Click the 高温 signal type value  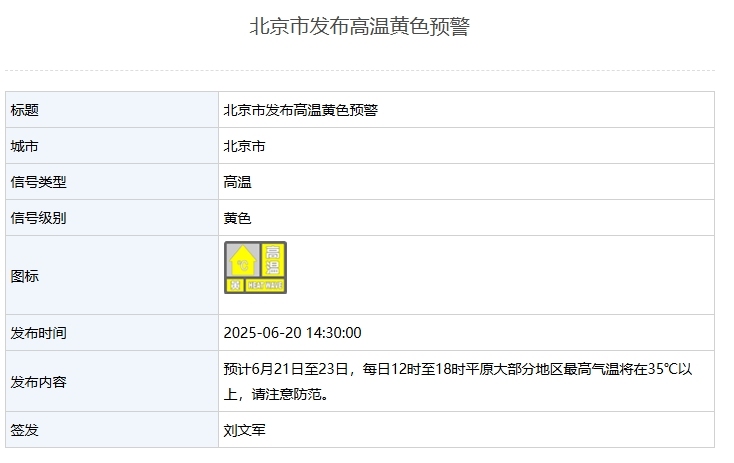point(237,182)
